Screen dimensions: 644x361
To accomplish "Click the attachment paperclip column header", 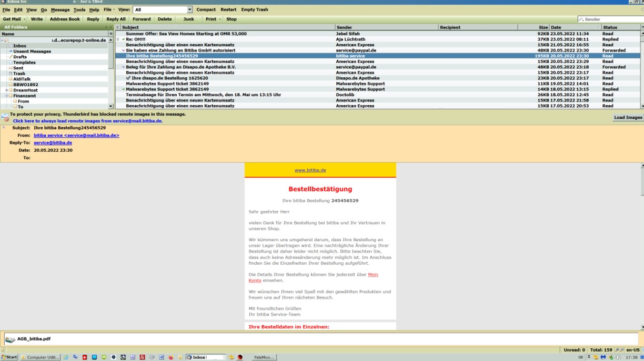I will click(x=118, y=27).
